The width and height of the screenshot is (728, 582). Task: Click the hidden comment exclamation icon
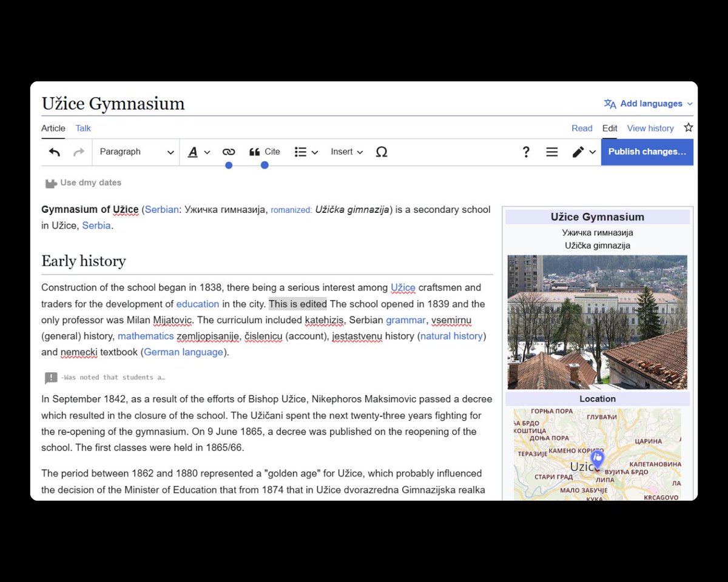[x=51, y=378]
